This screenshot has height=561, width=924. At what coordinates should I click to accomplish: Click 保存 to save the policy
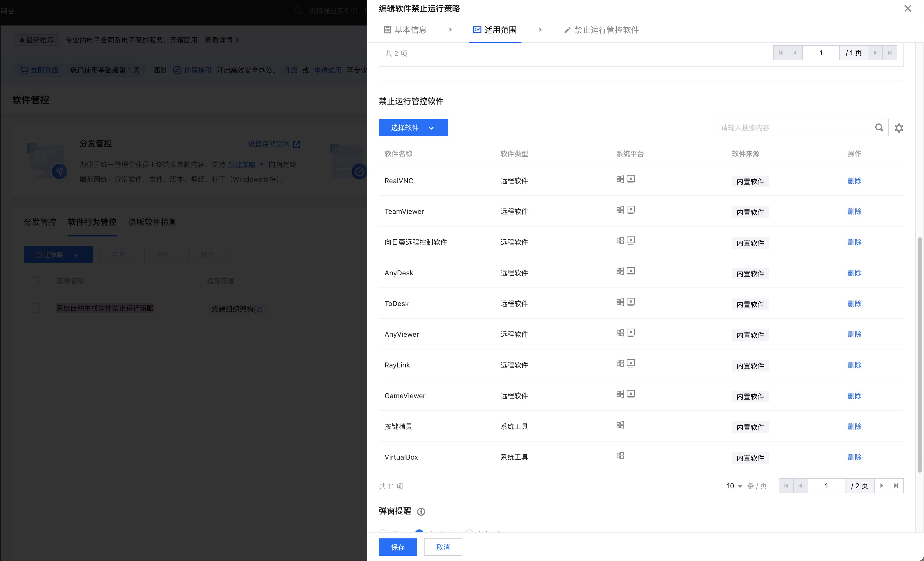pyautogui.click(x=398, y=547)
